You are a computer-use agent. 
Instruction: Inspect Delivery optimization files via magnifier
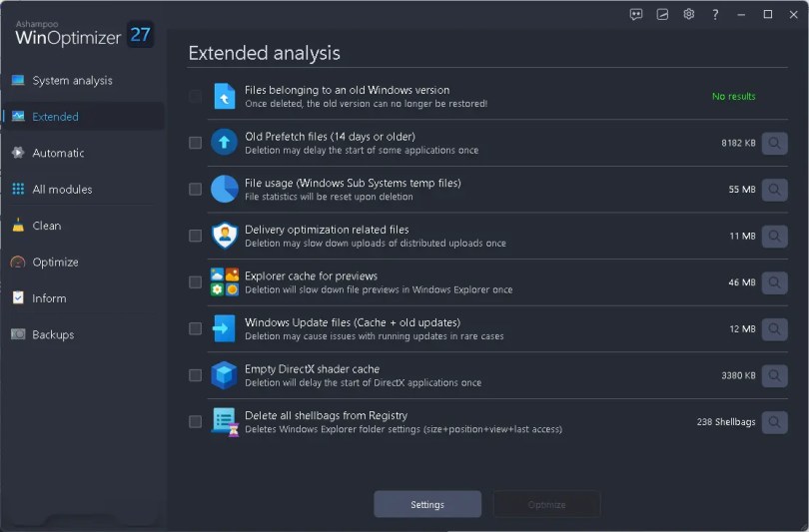pyautogui.click(x=774, y=237)
